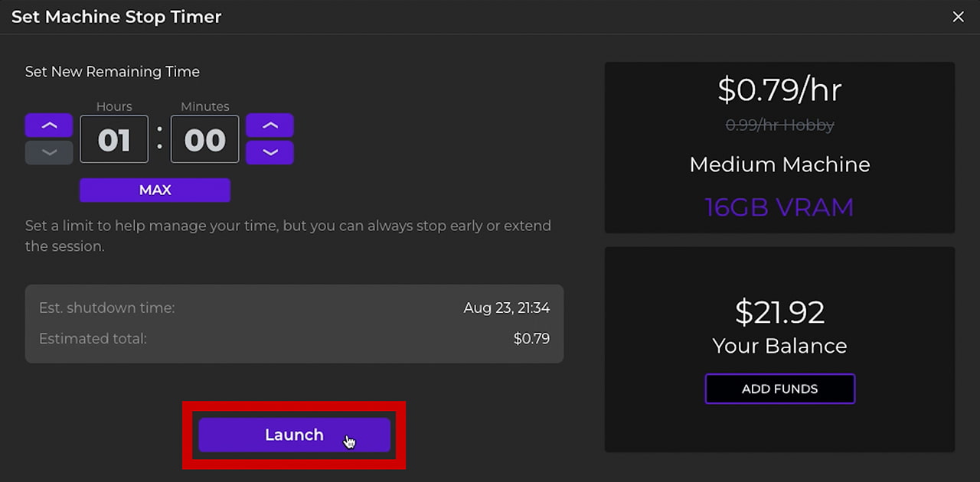Click the Your Balance label
The image size is (980, 482).
click(779, 346)
